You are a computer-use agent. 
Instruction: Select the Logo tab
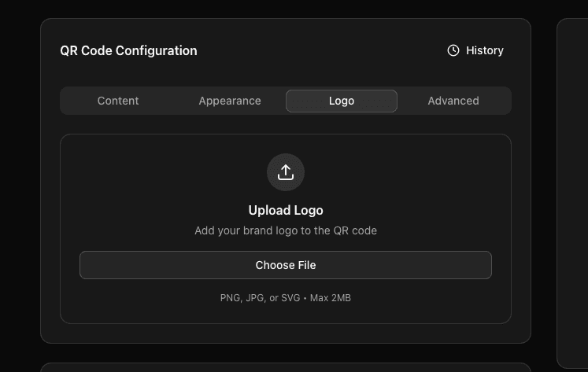tap(342, 101)
